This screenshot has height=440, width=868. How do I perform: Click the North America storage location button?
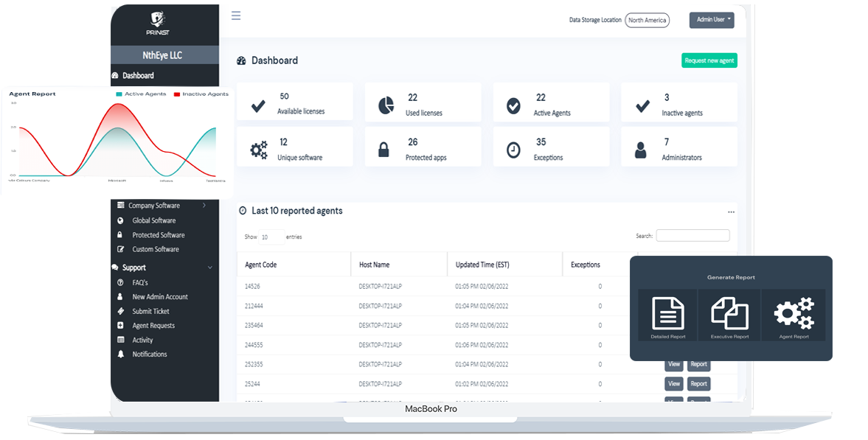tap(647, 20)
